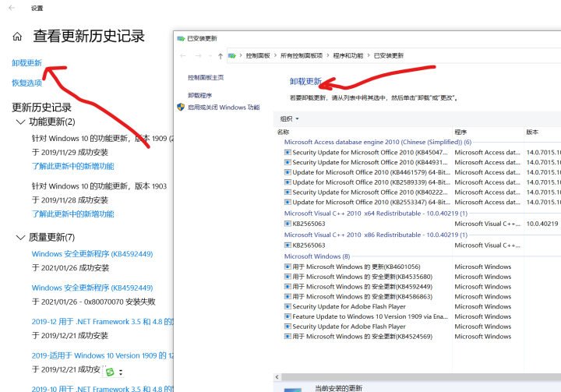Click 程序和功能 breadcrumb
Image resolution: width=561 pixels, height=392 pixels.
point(348,55)
